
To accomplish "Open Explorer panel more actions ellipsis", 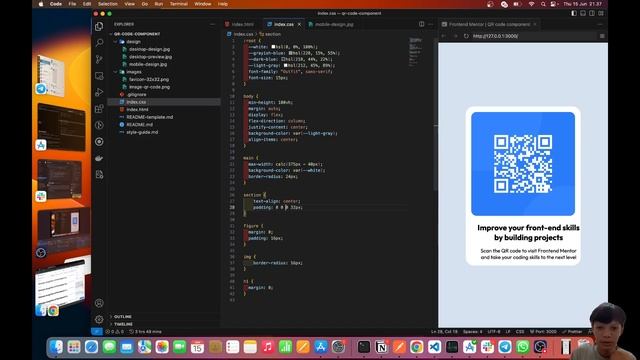I will [x=212, y=24].
